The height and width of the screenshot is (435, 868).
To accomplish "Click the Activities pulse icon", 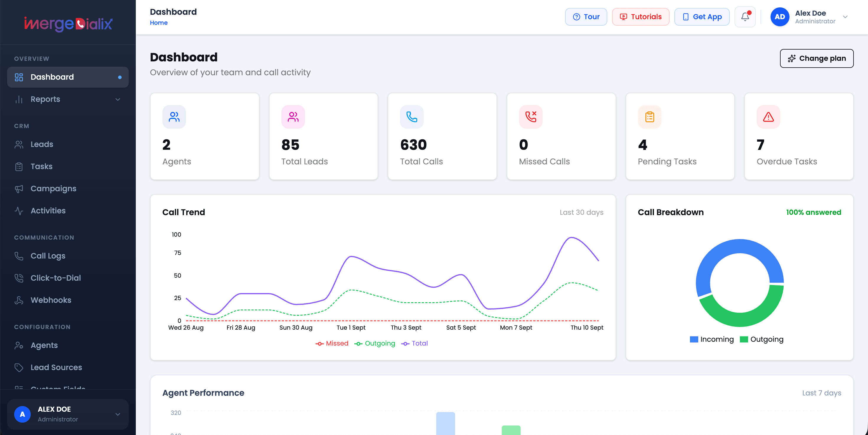I will click(x=19, y=211).
